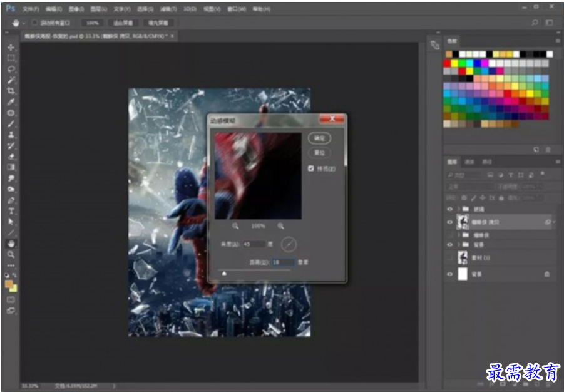Click the OK button in Motion Blur dialog
The image size is (564, 392).
(319, 138)
